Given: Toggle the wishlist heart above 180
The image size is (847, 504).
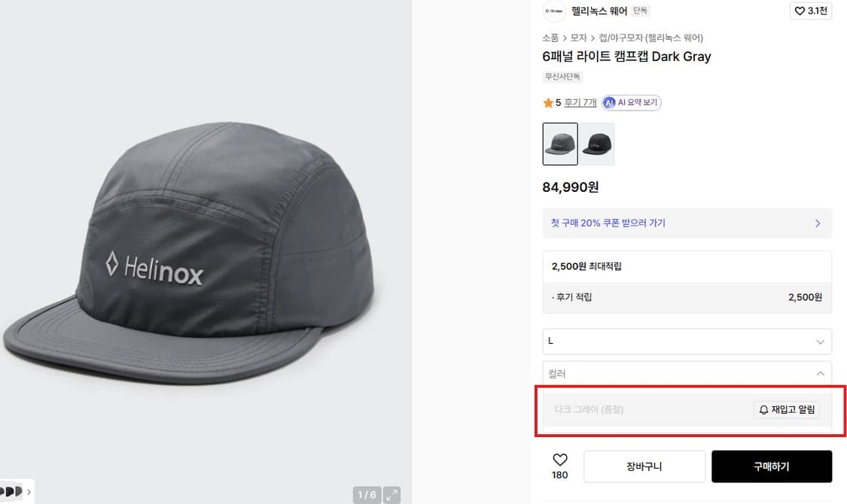Looking at the screenshot, I should (x=559, y=457).
